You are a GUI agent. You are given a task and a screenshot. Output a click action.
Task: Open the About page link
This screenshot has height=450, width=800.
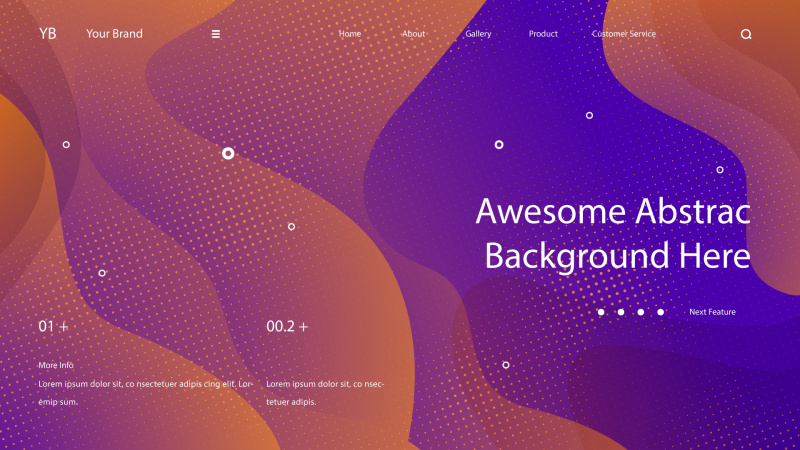click(414, 34)
